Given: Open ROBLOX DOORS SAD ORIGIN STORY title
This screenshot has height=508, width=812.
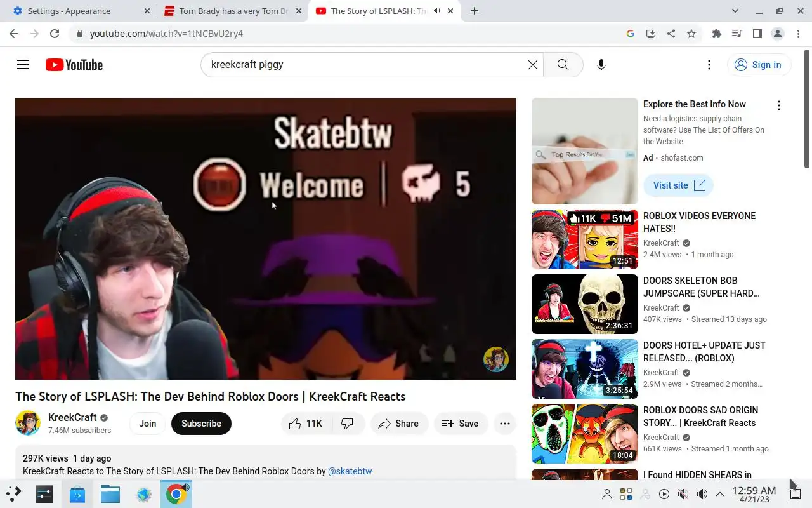Looking at the screenshot, I should click(x=700, y=417).
